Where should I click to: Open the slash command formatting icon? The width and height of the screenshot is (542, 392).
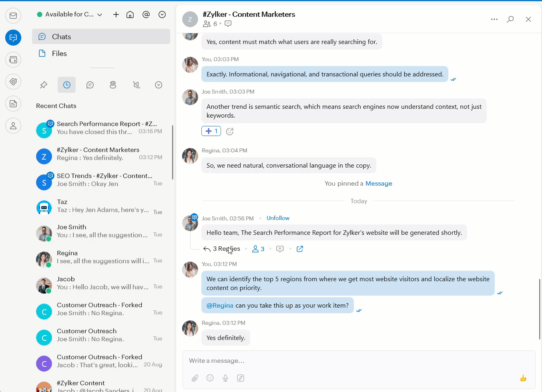[241, 378]
